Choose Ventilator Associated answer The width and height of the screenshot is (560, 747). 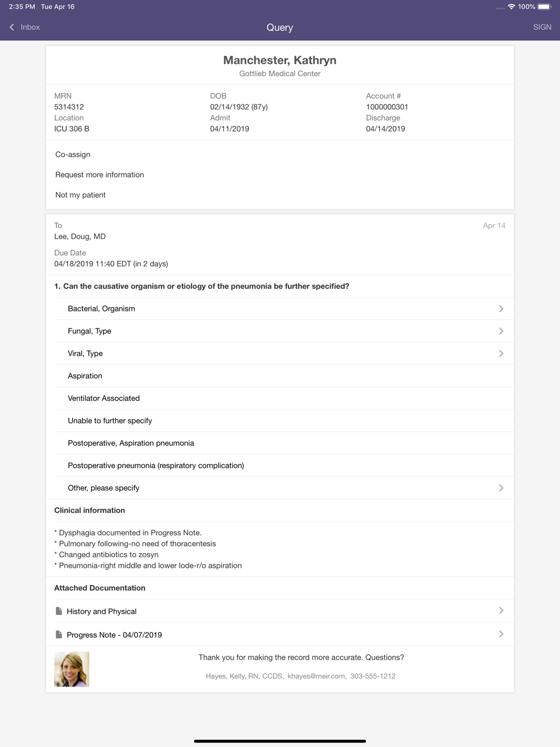click(x=104, y=398)
